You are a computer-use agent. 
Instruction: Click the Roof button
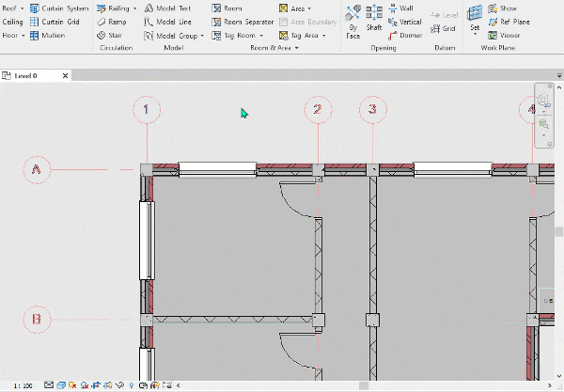click(9, 8)
